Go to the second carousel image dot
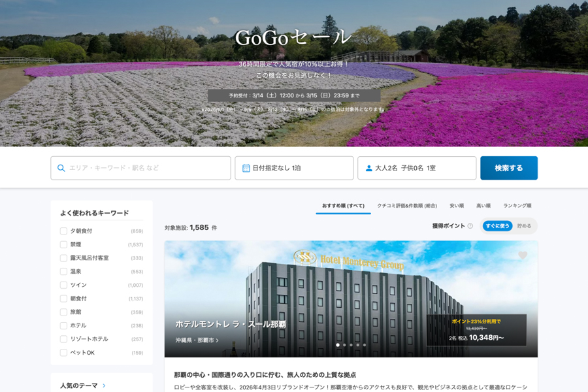The height and width of the screenshot is (392, 588). coord(344,345)
